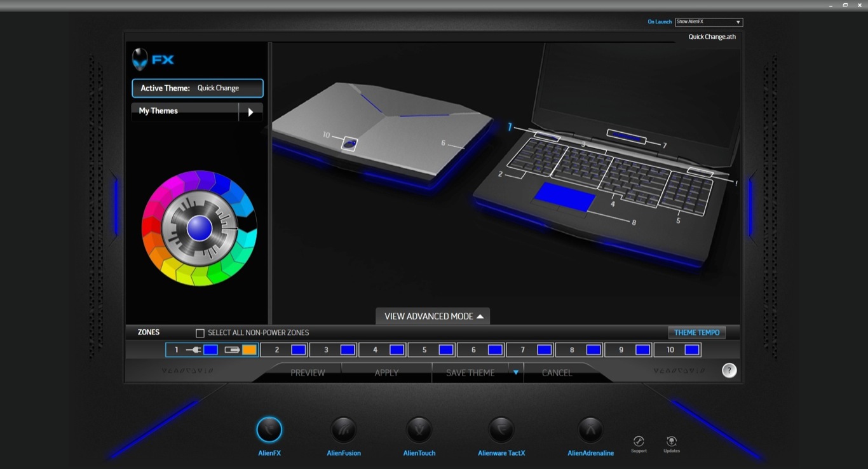Screen dimensions: 868x469
Task: Select zone 2 left keyboard area on laptop
Action: pos(538,158)
